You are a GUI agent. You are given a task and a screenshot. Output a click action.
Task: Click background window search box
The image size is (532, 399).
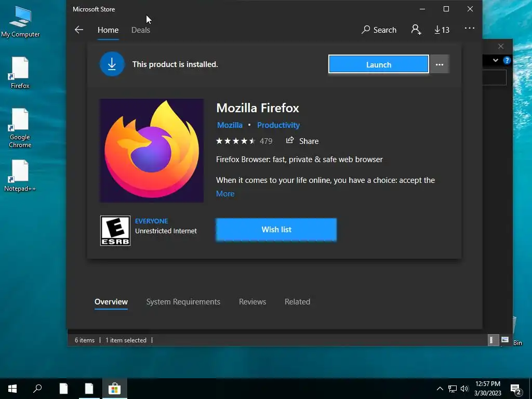click(495, 78)
